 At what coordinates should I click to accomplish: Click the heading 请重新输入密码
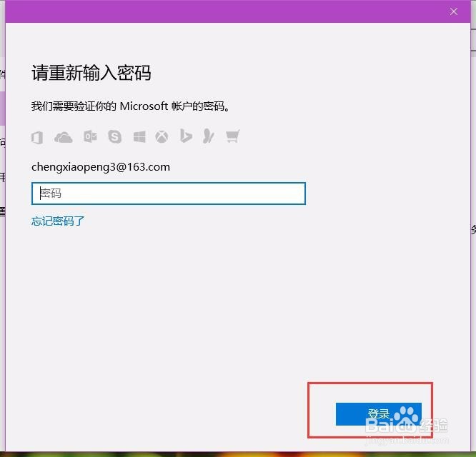(x=91, y=73)
